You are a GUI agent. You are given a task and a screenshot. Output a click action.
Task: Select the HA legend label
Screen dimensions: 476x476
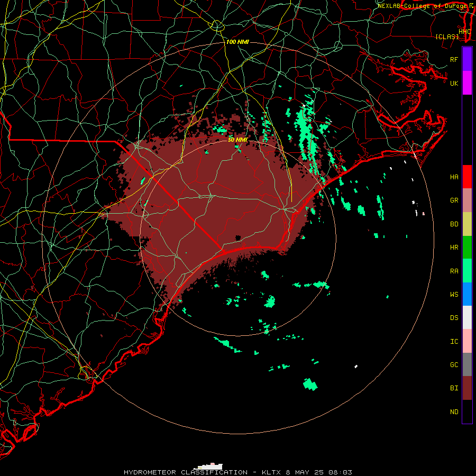(454, 177)
